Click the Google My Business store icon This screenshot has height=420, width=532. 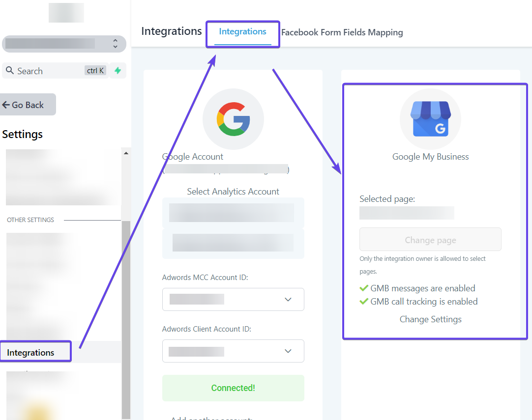tap(430, 119)
